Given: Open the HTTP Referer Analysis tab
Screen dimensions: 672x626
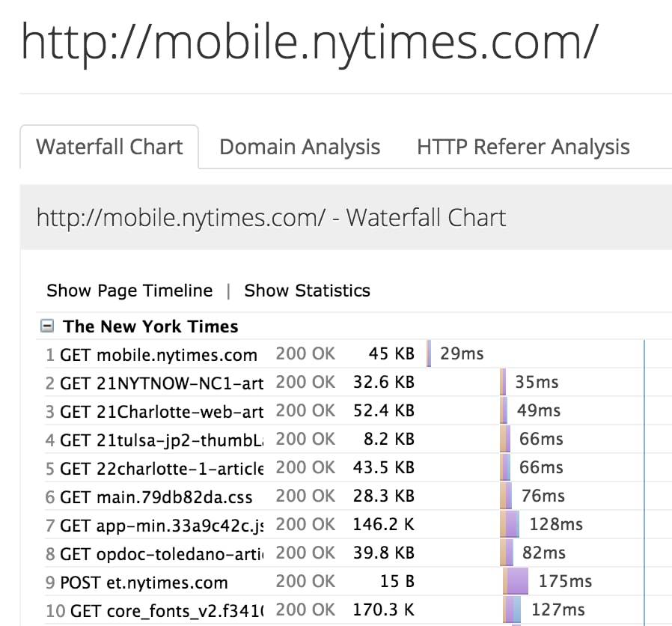Looking at the screenshot, I should (523, 147).
